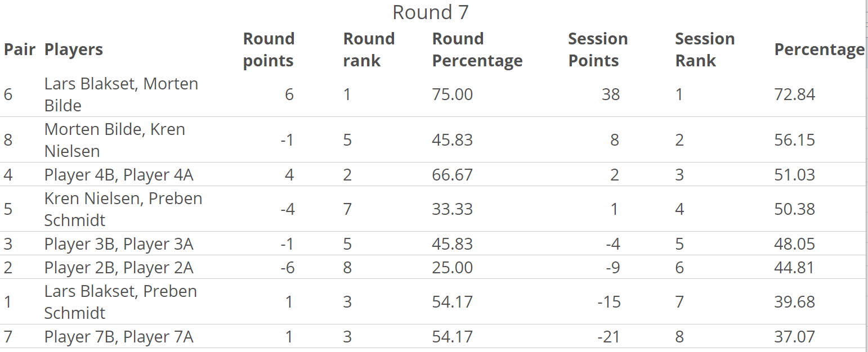Click the 72.84 percentage value
The width and height of the screenshot is (868, 352).
click(x=794, y=94)
